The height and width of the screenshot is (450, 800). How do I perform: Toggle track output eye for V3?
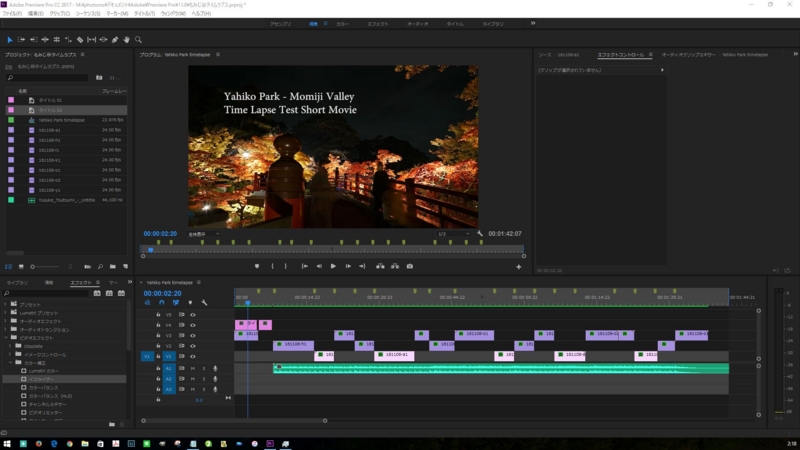pyautogui.click(x=192, y=336)
